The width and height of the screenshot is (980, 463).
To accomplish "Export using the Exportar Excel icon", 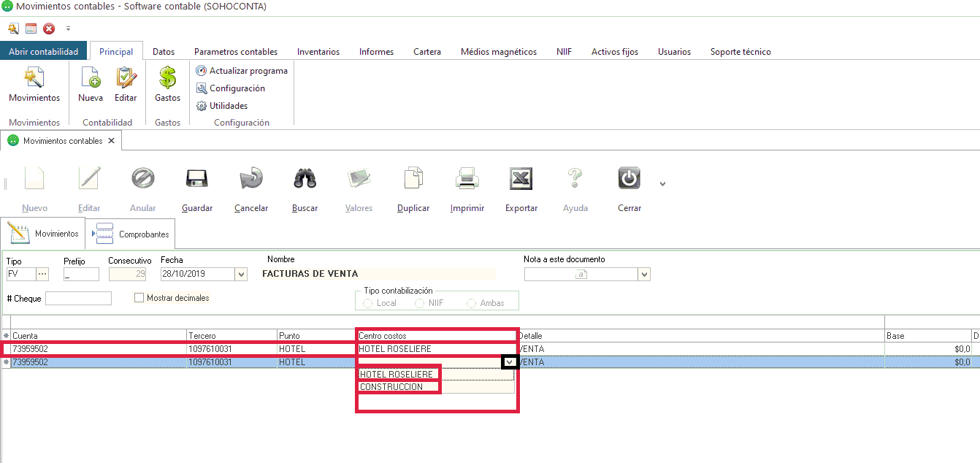I will point(521,180).
